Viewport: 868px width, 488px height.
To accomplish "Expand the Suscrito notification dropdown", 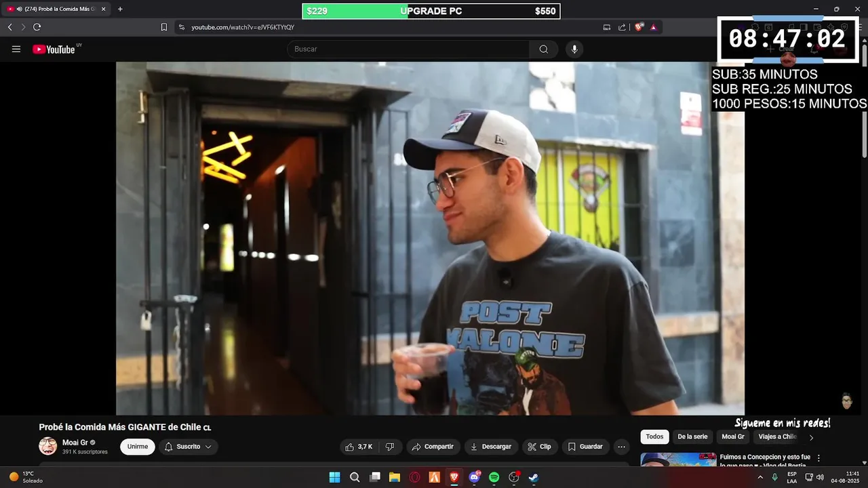I will pyautogui.click(x=188, y=447).
